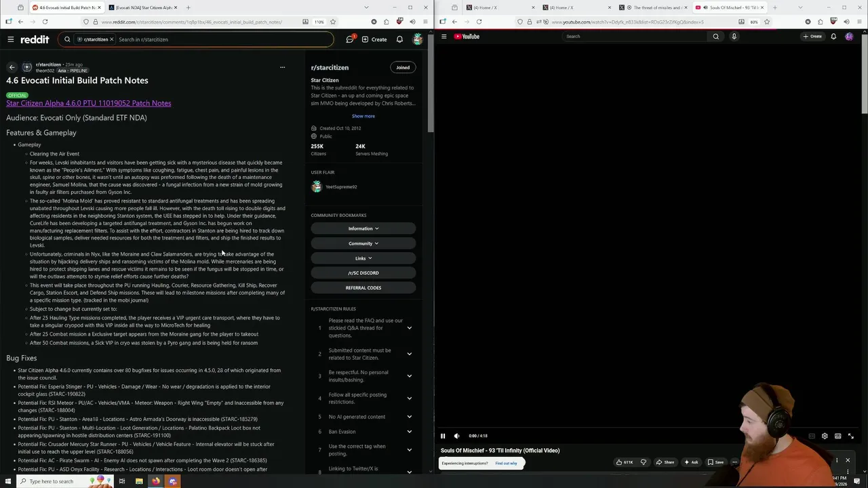Image resolution: width=868 pixels, height=488 pixels.
Task: Click the 110% zoom indicator in Reddit window
Action: click(319, 22)
